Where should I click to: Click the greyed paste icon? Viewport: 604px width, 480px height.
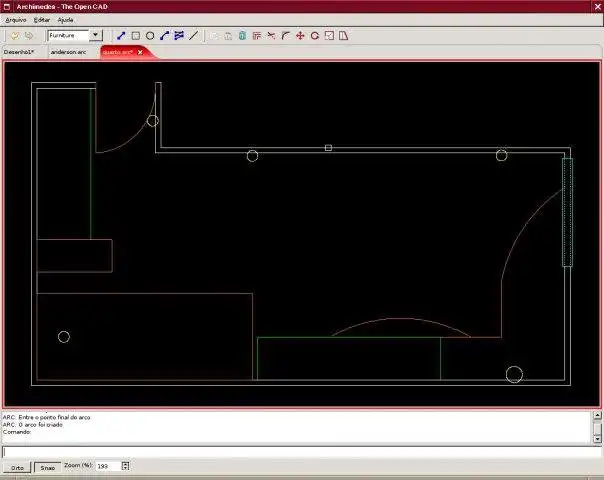click(x=228, y=36)
